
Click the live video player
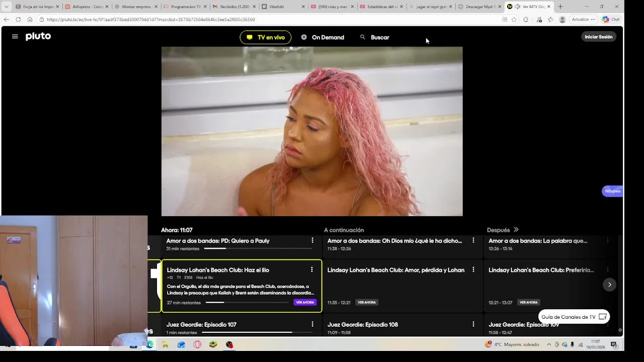[x=312, y=131]
